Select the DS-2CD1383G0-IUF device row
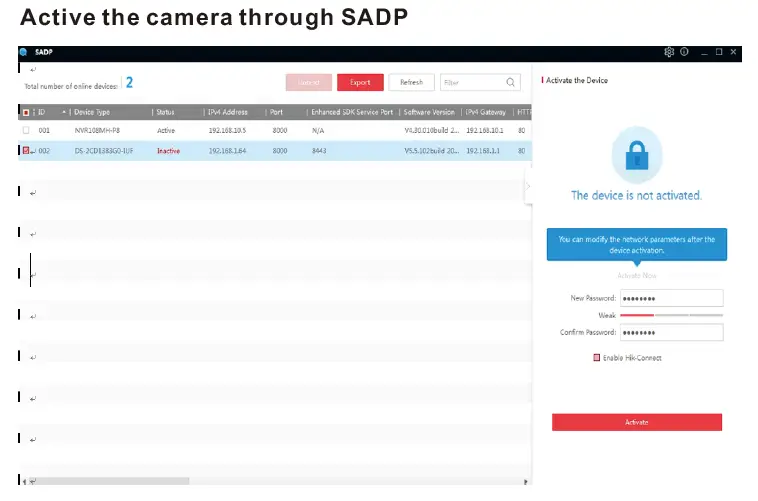758x501 pixels. click(x=275, y=151)
